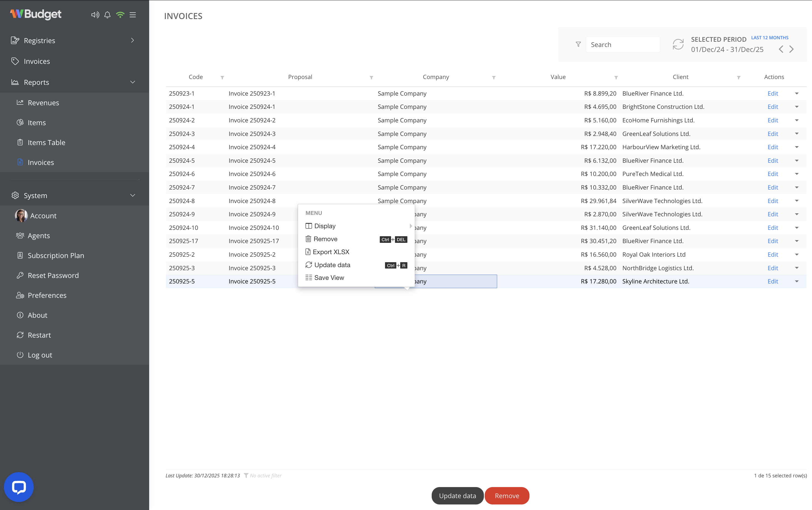Click inside the Search input field
Screen dimensions: 812x510
tap(623, 44)
